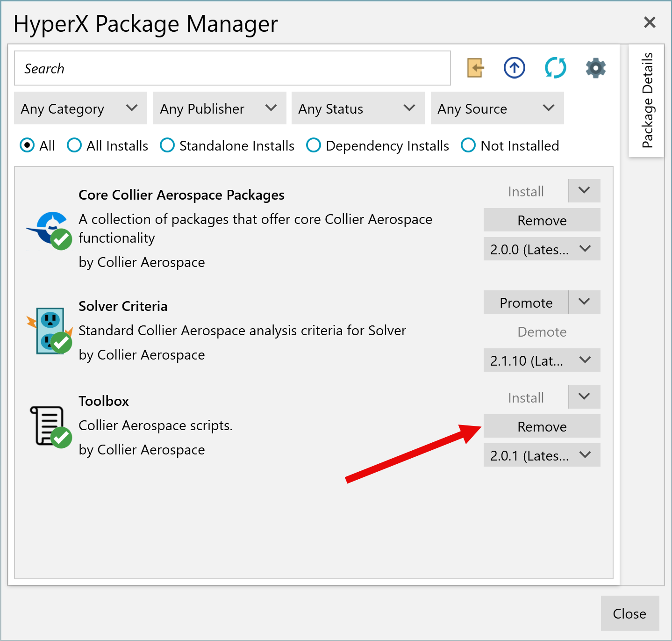Click Install for Toolbox
Viewport: 672px width, 641px height.
[526, 397]
